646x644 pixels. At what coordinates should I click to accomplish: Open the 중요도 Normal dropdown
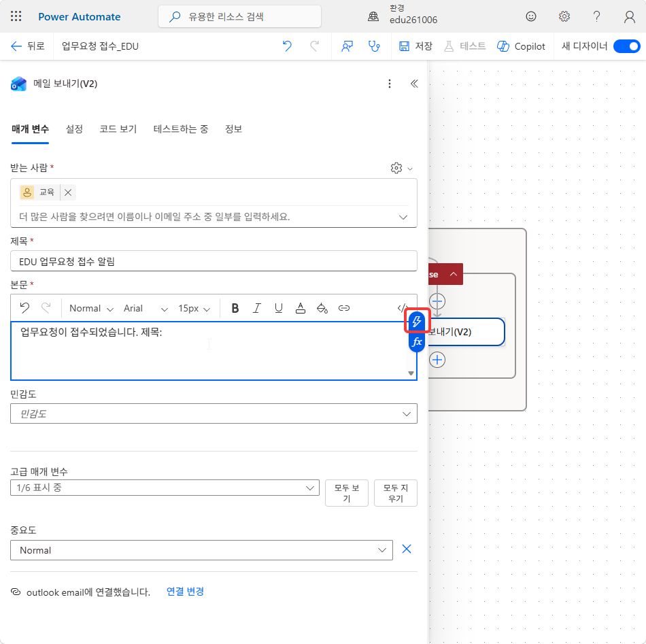tap(201, 550)
